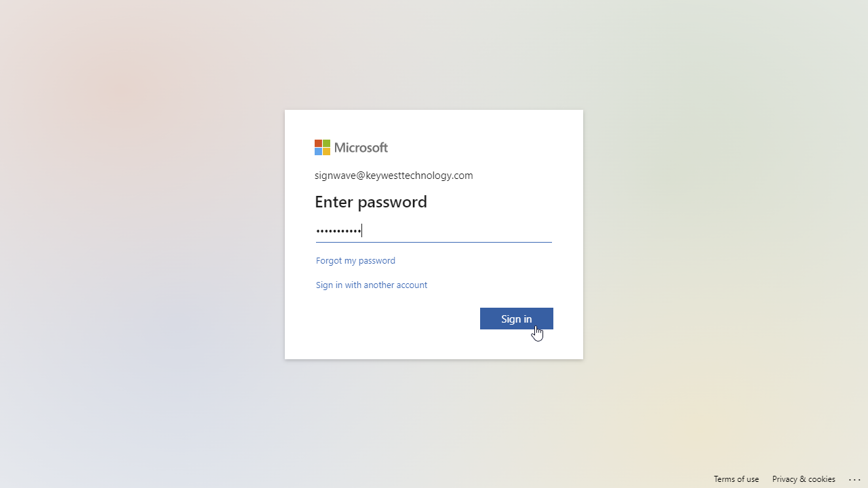This screenshot has height=488, width=868.
Task: Click the Sign in button
Action: (x=517, y=319)
